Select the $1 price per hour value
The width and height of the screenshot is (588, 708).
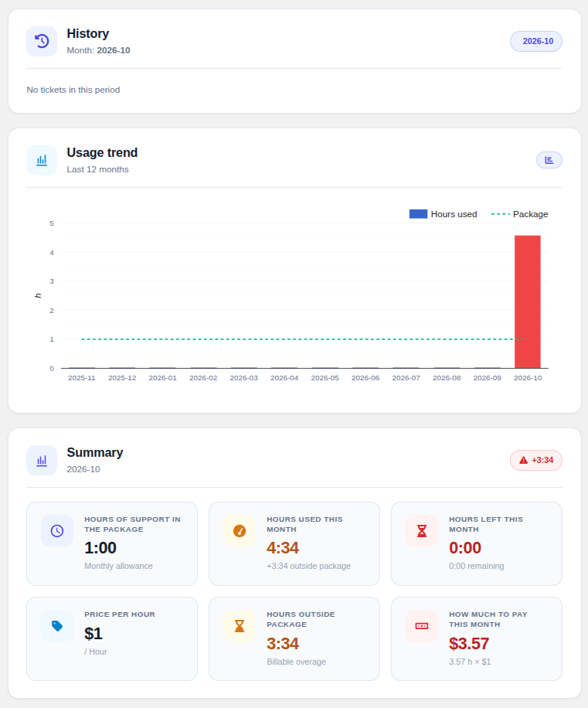93,634
